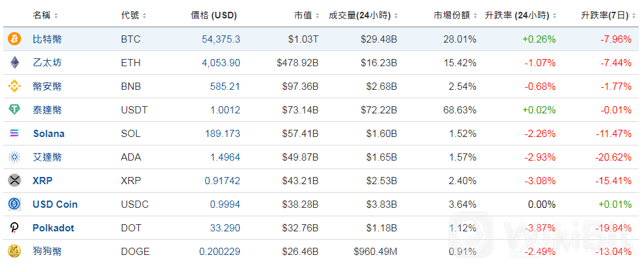The width and height of the screenshot is (644, 272).
Task: Click the USDC price 0.9994
Action: tap(224, 204)
